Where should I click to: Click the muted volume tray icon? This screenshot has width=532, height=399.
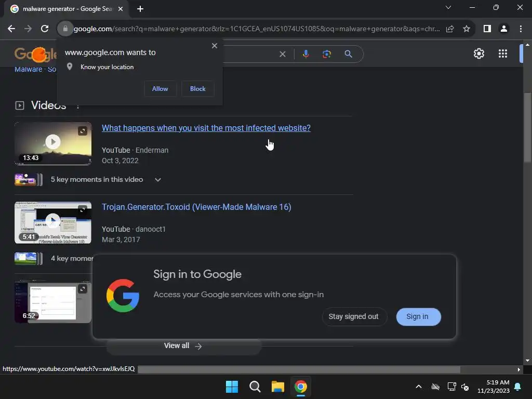[465, 387]
